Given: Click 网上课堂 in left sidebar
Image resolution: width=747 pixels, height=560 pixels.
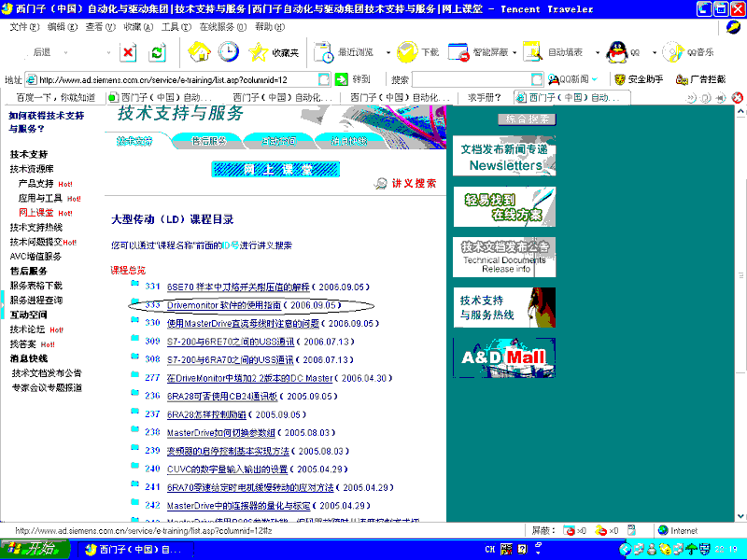Looking at the screenshot, I should coord(36,213).
